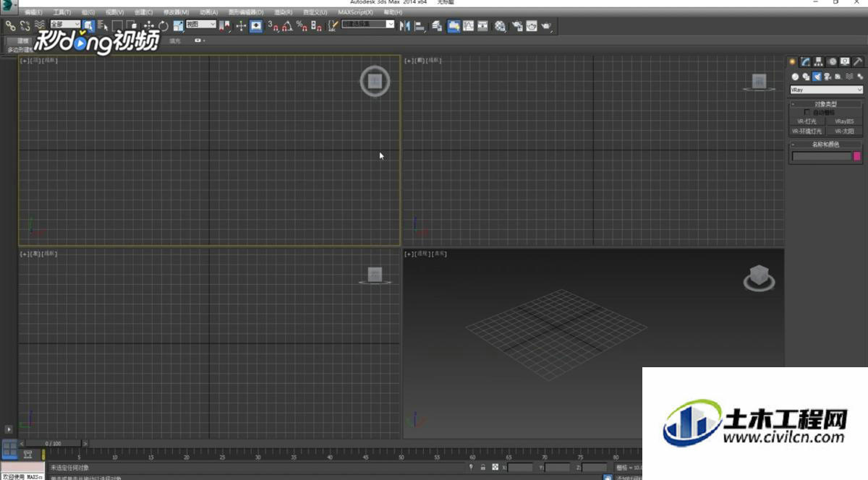Viewport: 868px width, 480px height.
Task: Click the Align tool icon
Action: (x=420, y=26)
